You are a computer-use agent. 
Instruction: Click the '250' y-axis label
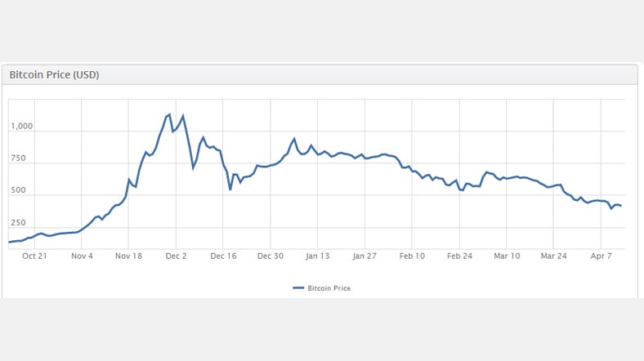coord(18,223)
